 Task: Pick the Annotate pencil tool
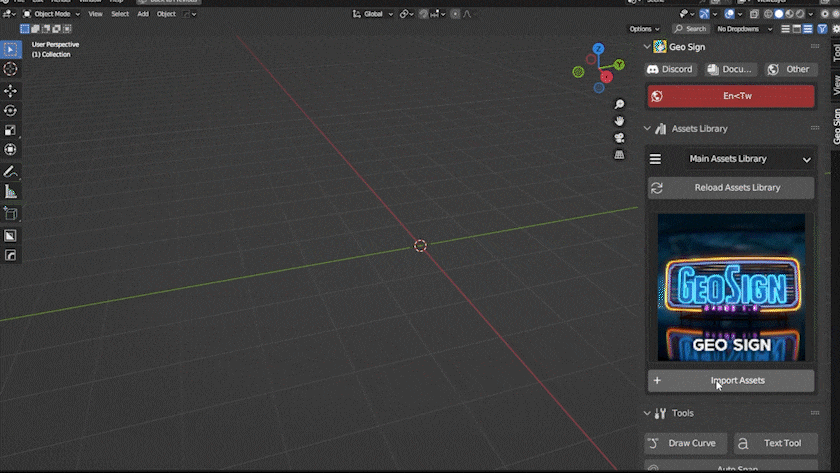point(10,172)
